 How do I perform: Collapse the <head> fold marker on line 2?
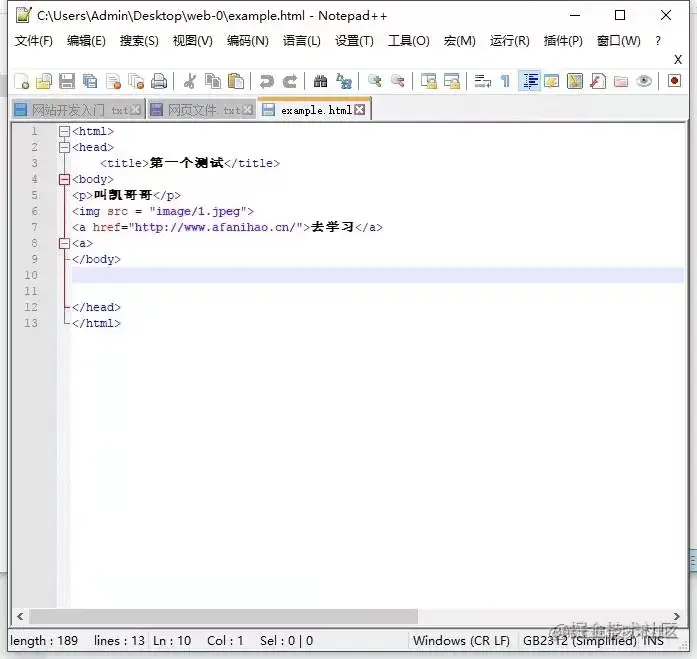(x=64, y=147)
